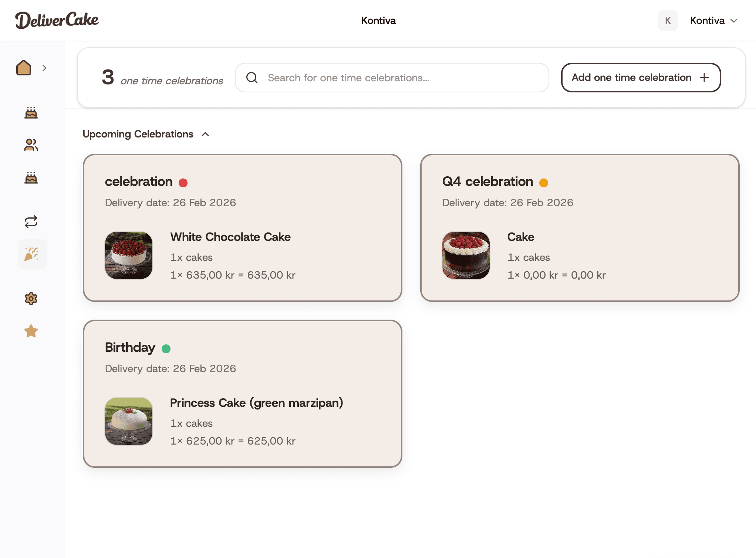Open the Kontiva account dropdown

(x=714, y=21)
